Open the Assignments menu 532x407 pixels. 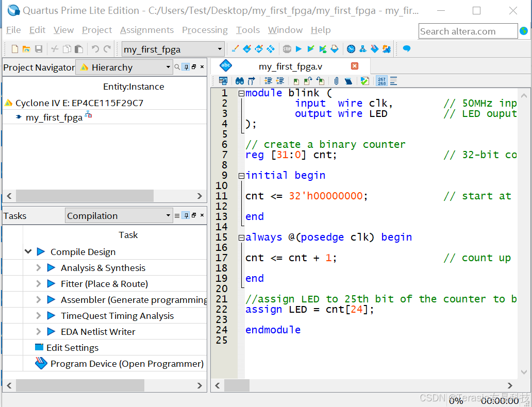146,30
